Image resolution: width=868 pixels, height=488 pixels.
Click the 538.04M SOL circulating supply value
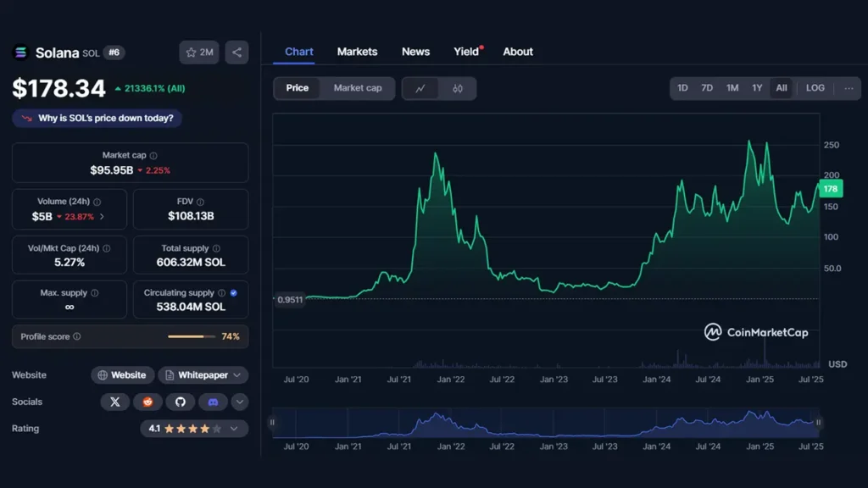pyautogui.click(x=191, y=307)
